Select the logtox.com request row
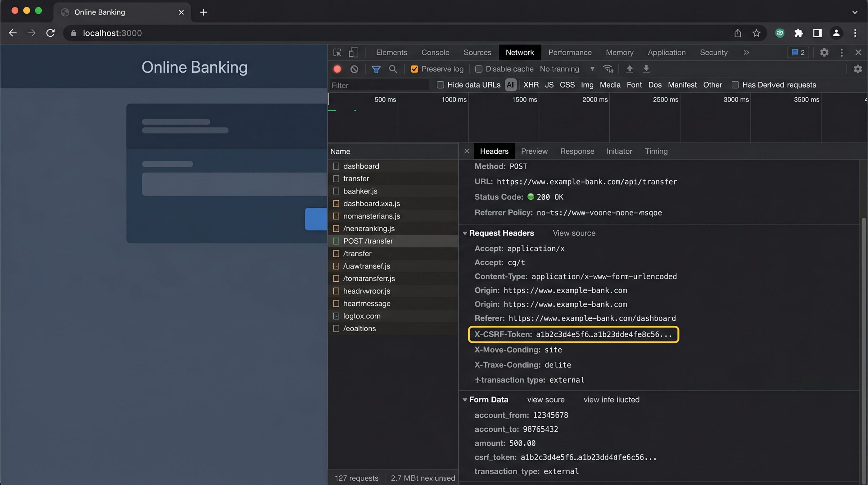The height and width of the screenshot is (485, 868). (393, 316)
